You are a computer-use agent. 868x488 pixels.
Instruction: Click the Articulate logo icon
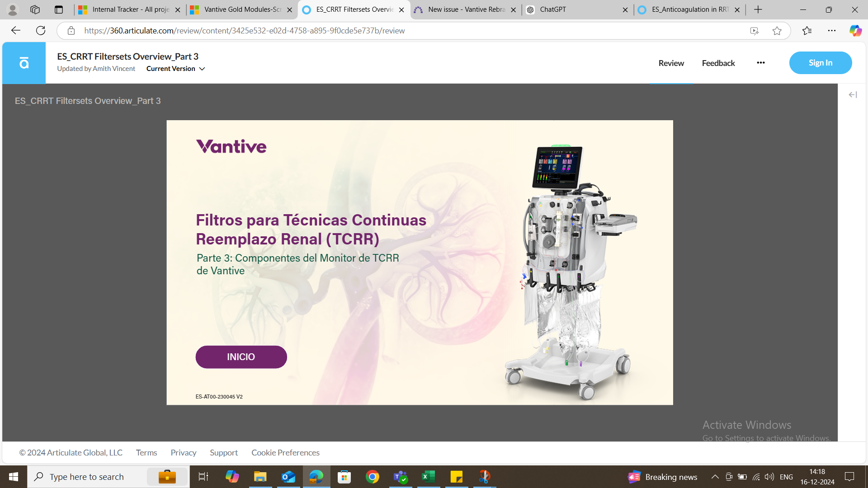click(x=24, y=63)
